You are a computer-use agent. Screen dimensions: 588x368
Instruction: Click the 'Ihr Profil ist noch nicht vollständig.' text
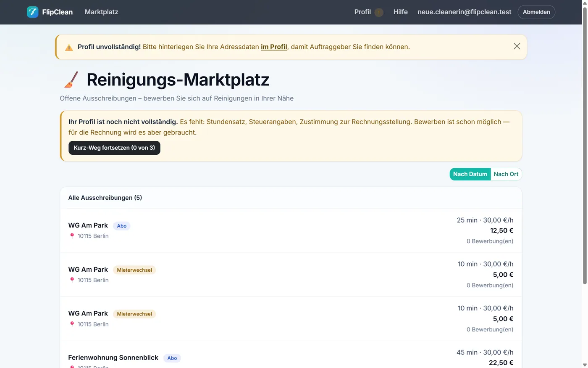click(x=123, y=122)
